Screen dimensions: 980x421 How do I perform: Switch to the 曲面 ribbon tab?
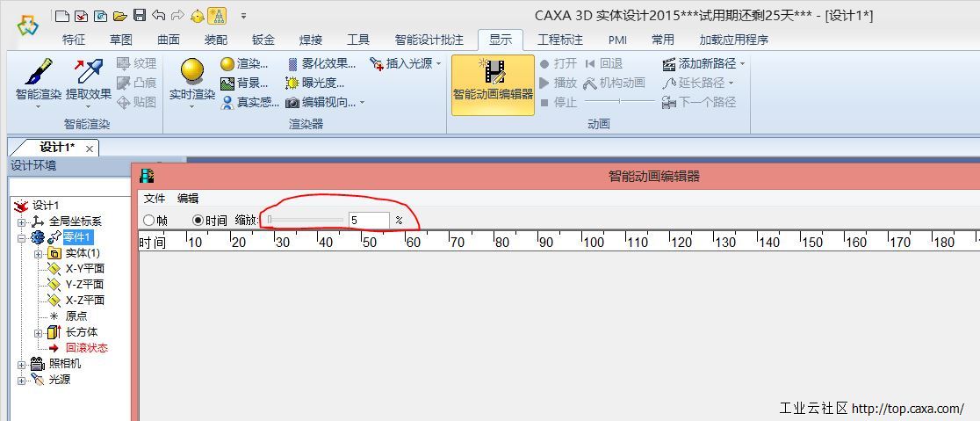click(168, 40)
